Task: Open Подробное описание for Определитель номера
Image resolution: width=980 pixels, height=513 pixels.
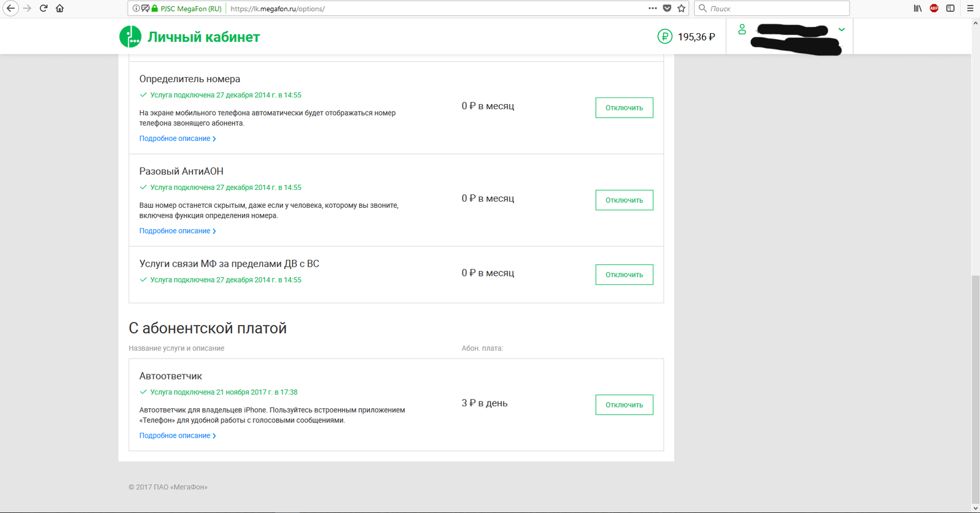Action: 178,139
